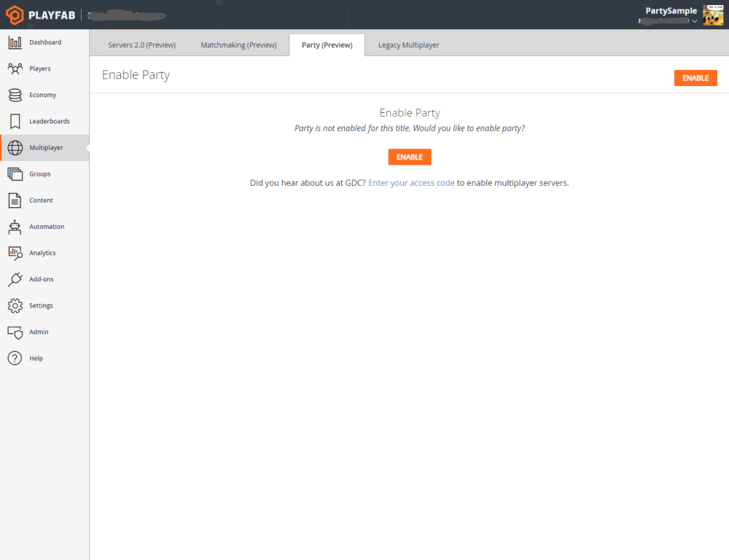This screenshot has width=729, height=560.
Task: Open Economy sidebar label
Action: pos(43,95)
